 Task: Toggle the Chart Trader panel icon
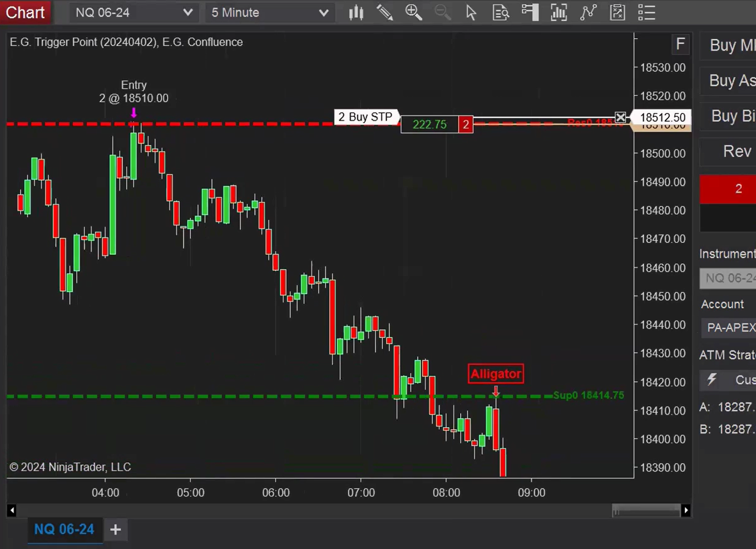coord(530,13)
